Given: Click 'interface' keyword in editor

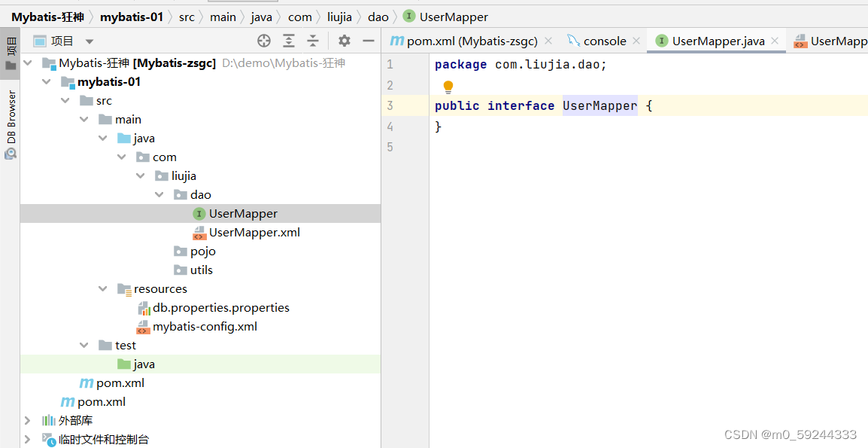Looking at the screenshot, I should point(521,105).
